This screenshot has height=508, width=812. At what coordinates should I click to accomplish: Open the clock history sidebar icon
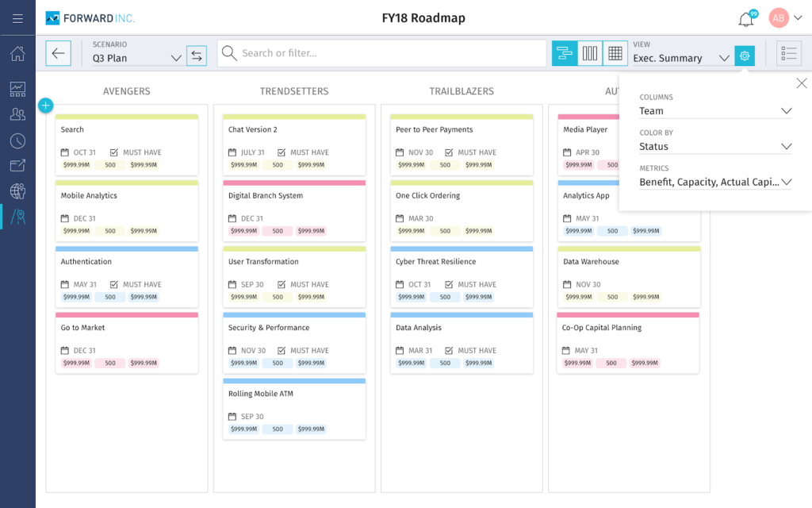tap(17, 140)
